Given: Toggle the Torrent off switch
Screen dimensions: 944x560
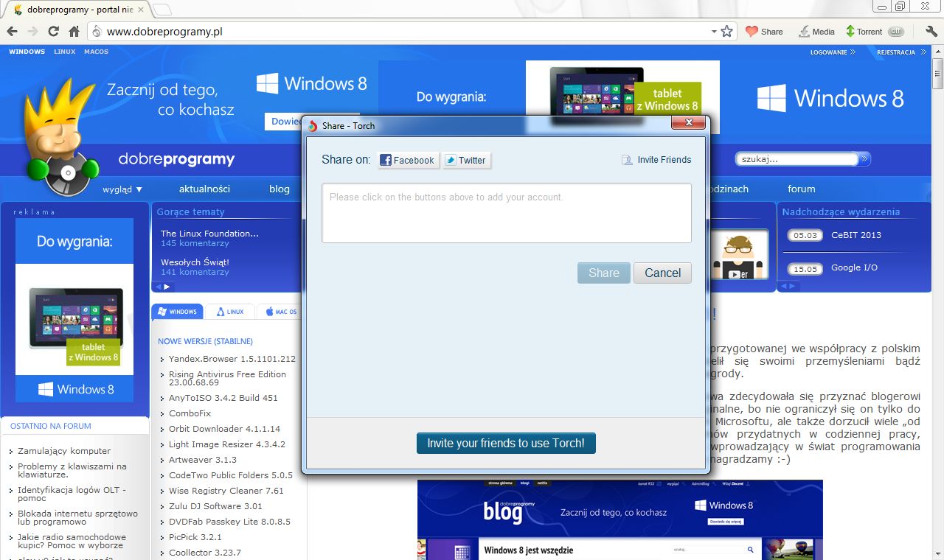Looking at the screenshot, I should coord(895,32).
